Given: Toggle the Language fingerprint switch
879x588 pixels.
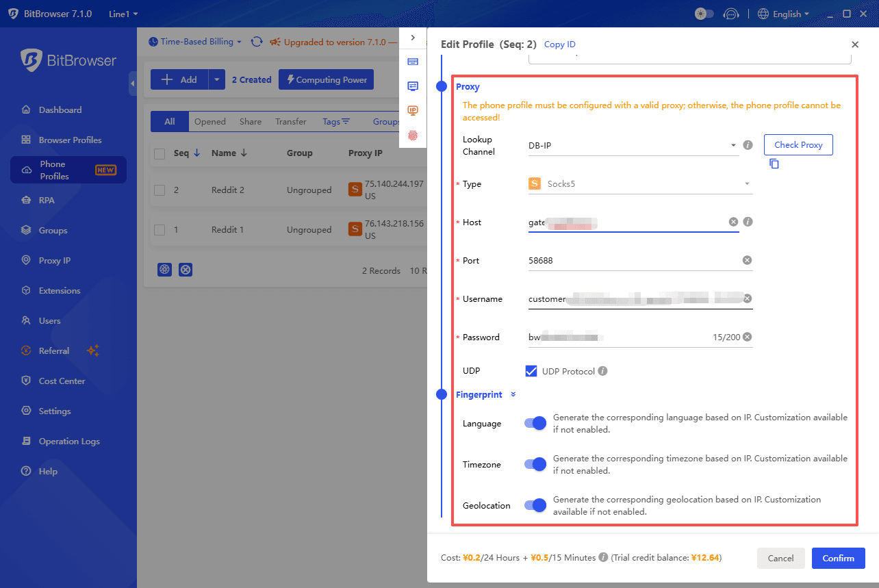Looking at the screenshot, I should pyautogui.click(x=535, y=423).
